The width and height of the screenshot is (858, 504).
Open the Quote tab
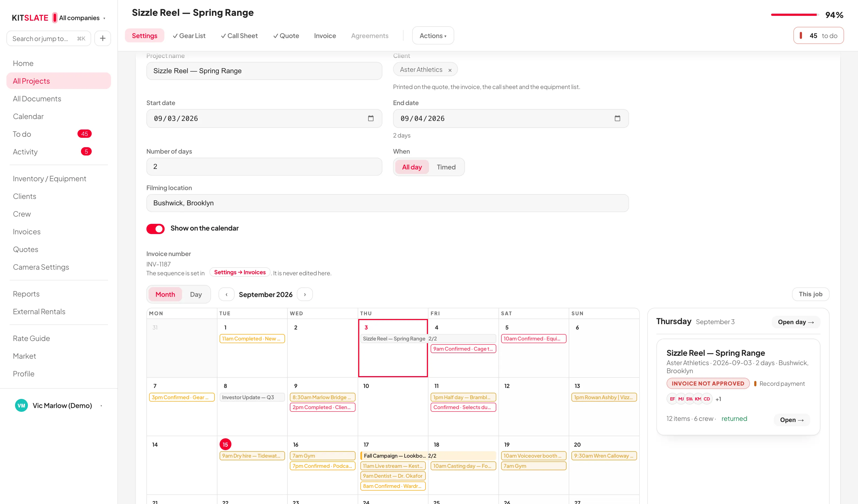(286, 35)
